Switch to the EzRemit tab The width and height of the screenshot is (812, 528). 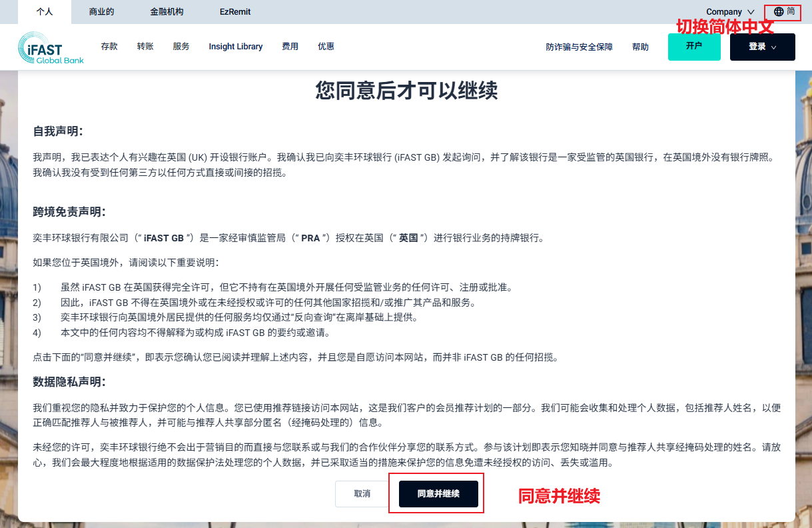pyautogui.click(x=235, y=12)
